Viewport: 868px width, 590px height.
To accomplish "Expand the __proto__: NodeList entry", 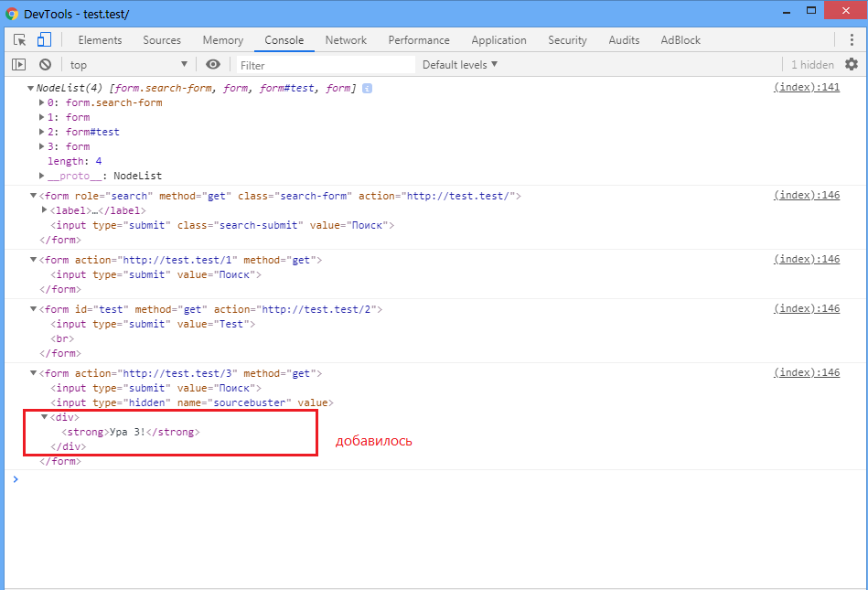I will 41,176.
